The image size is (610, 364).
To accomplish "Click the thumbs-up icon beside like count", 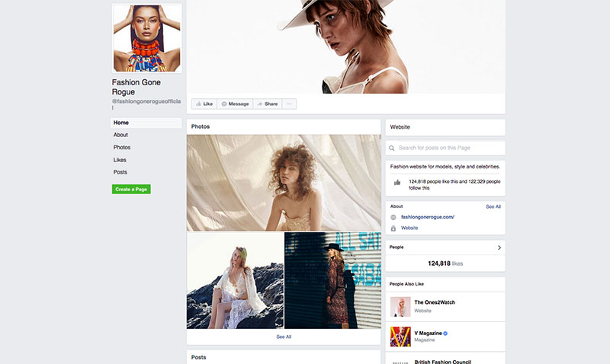I will pyautogui.click(x=397, y=182).
